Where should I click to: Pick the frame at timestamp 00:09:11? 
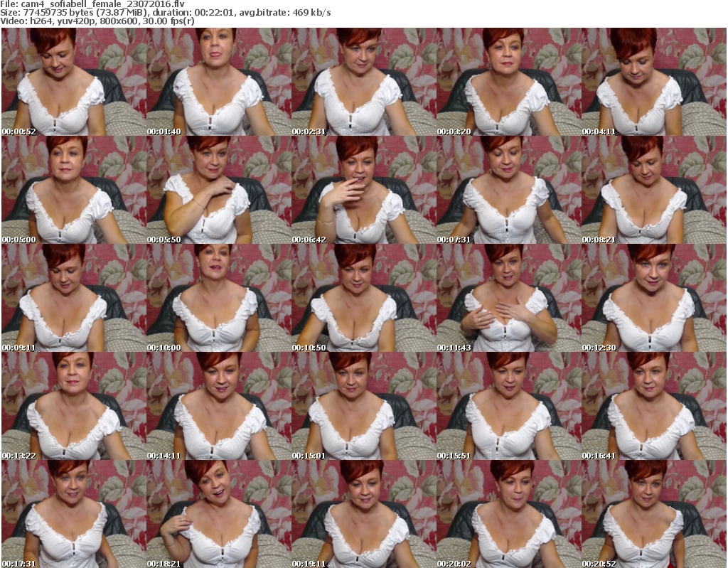pos(74,298)
